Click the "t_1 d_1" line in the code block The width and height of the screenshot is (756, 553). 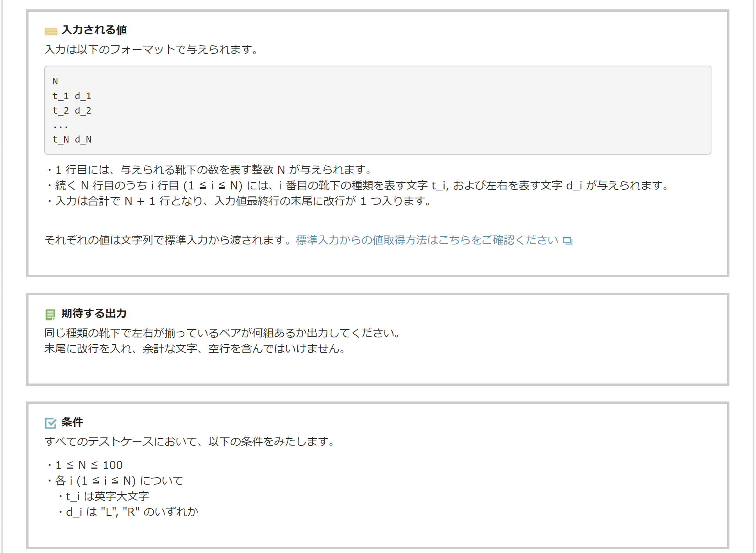pos(72,96)
